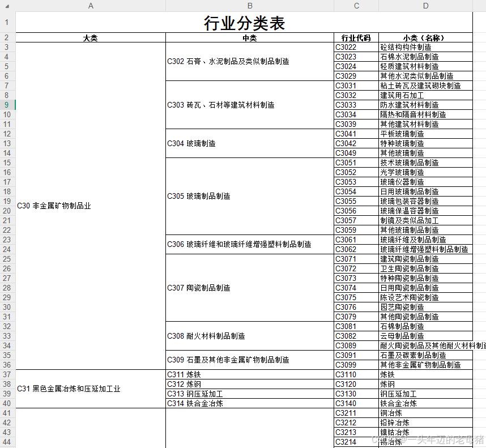Click the 大类 header cell
The image size is (486, 448).
coord(91,38)
